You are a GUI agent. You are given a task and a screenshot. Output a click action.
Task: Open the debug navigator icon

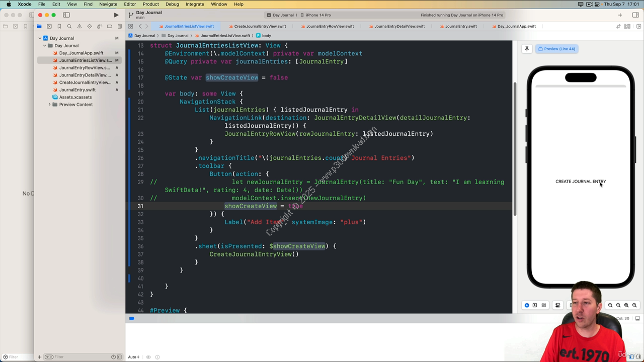click(x=100, y=26)
